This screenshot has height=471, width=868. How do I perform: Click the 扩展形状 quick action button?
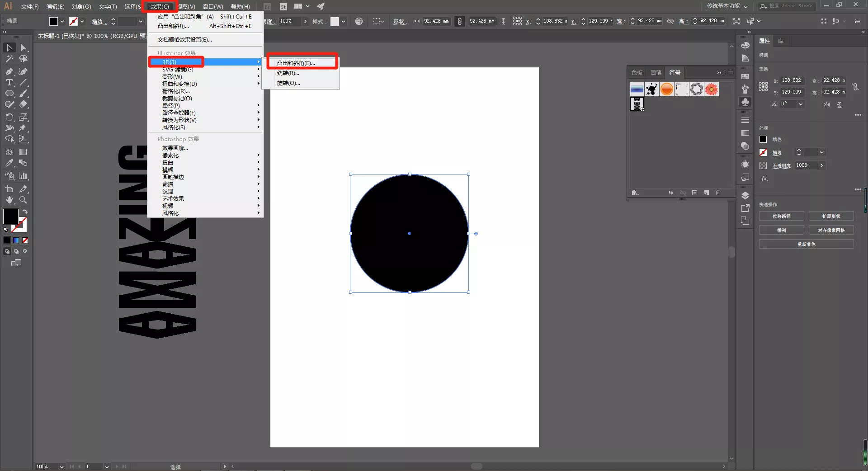tap(831, 216)
